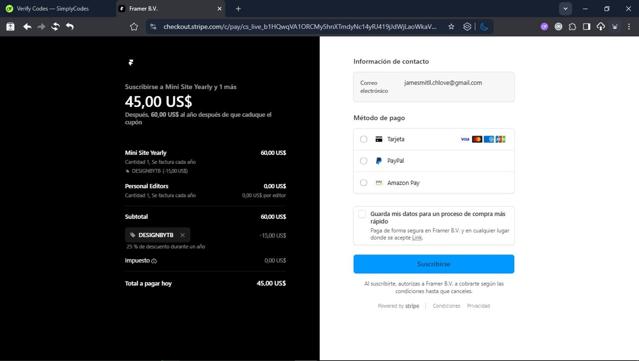Open site information icon in the address bar

(153, 26)
